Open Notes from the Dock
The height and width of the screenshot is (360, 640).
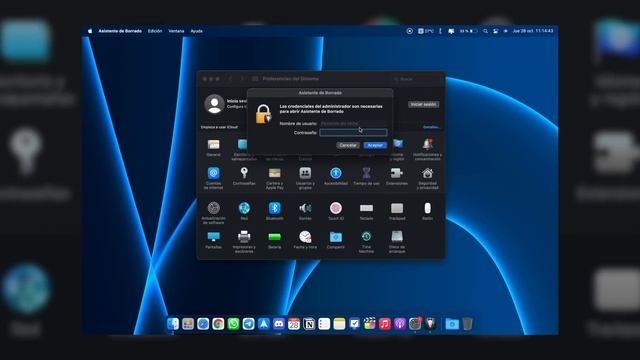(339, 324)
